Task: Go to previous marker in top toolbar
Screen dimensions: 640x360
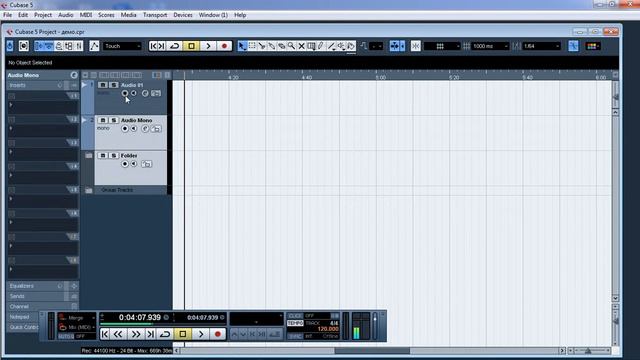Action: pyautogui.click(x=153, y=46)
